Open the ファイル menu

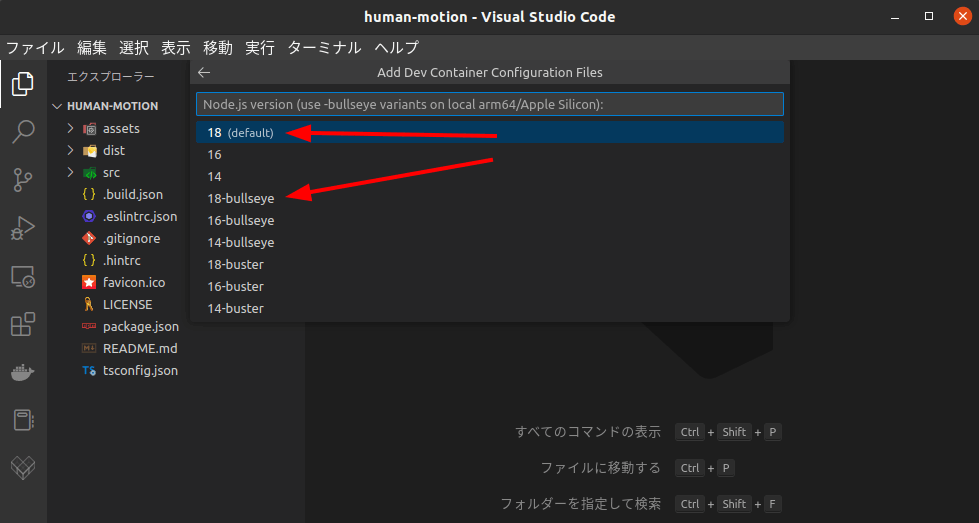coord(35,47)
